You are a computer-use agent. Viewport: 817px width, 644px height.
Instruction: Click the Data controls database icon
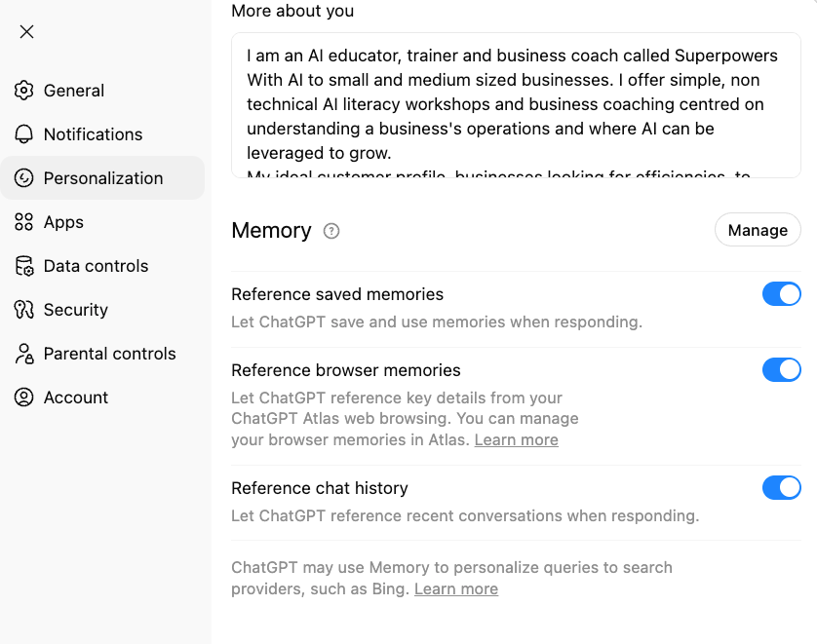pyautogui.click(x=24, y=266)
